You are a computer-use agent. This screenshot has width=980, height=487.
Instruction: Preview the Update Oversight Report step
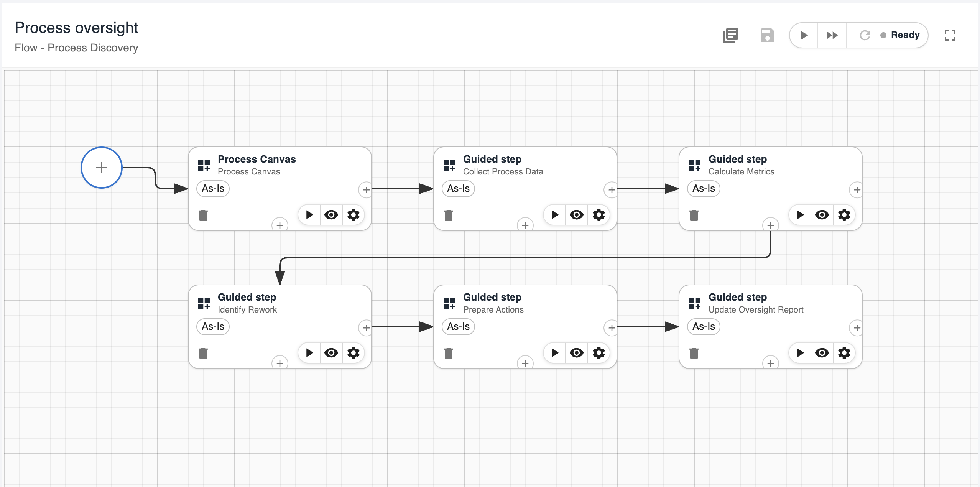pyautogui.click(x=822, y=353)
